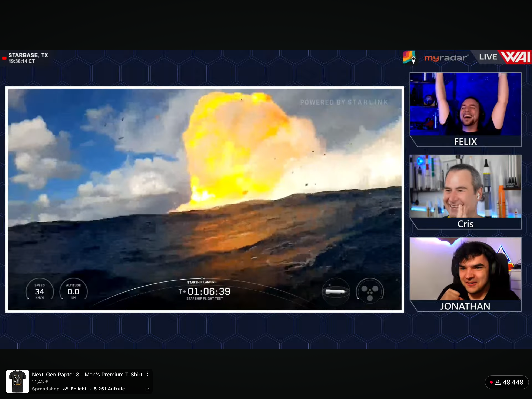This screenshot has width=532, height=399.
Task: Click the three-dot menu on product card
Action: [x=147, y=374]
